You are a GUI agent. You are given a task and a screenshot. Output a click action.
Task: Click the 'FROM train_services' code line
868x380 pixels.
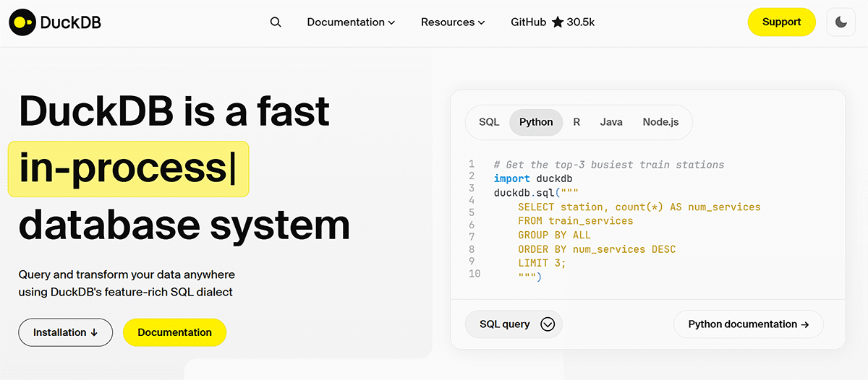point(575,220)
